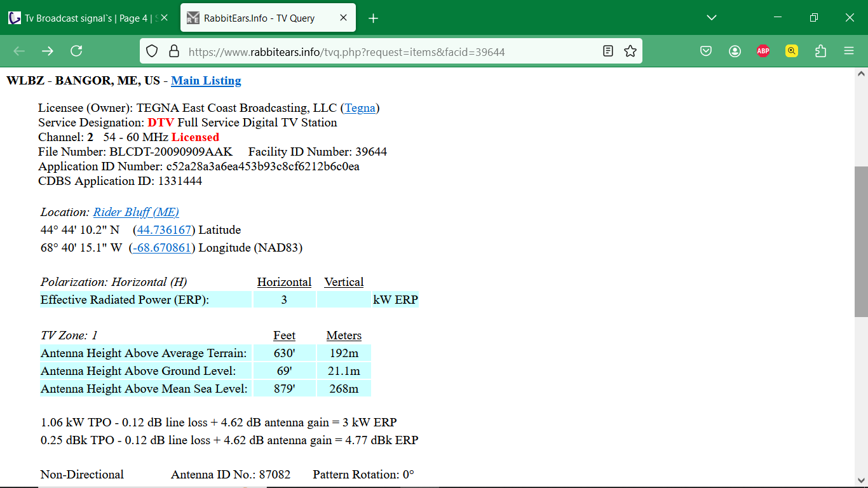Click the red DTV designation text
The width and height of the screenshot is (868, 488).
pyautogui.click(x=161, y=123)
